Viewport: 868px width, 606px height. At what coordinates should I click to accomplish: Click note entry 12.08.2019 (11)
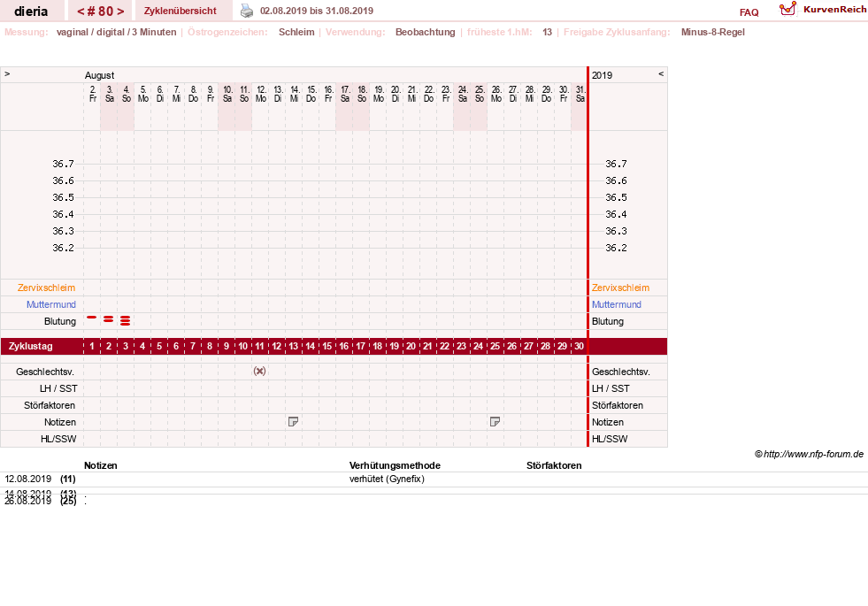40,479
